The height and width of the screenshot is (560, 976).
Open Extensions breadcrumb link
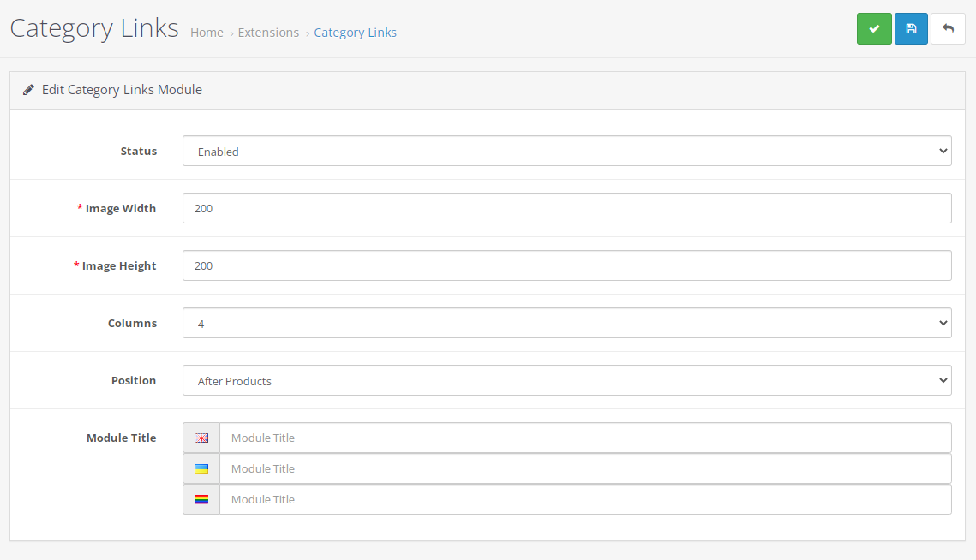[x=268, y=33]
